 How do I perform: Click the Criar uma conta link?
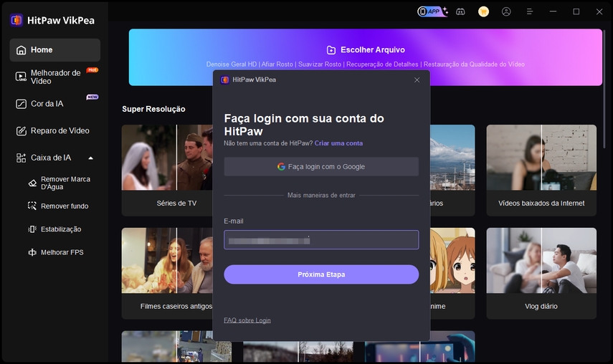point(338,143)
